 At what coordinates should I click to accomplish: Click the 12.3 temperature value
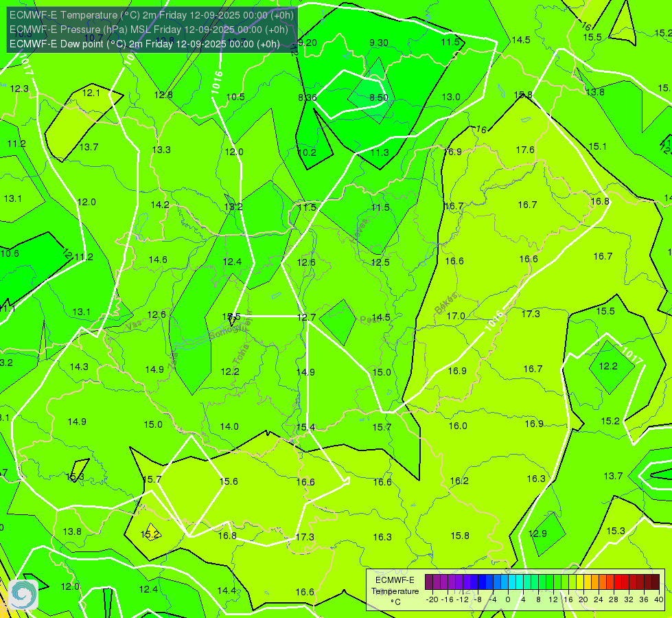click(19, 89)
